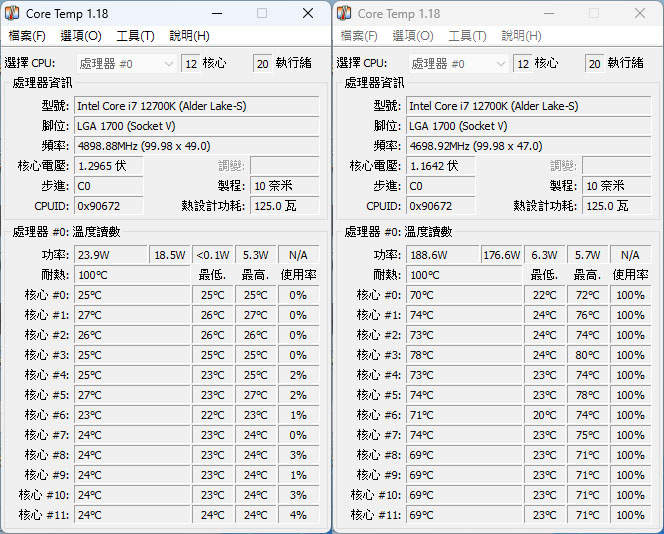Open the 檔案(F) menu in left window

tap(27, 36)
